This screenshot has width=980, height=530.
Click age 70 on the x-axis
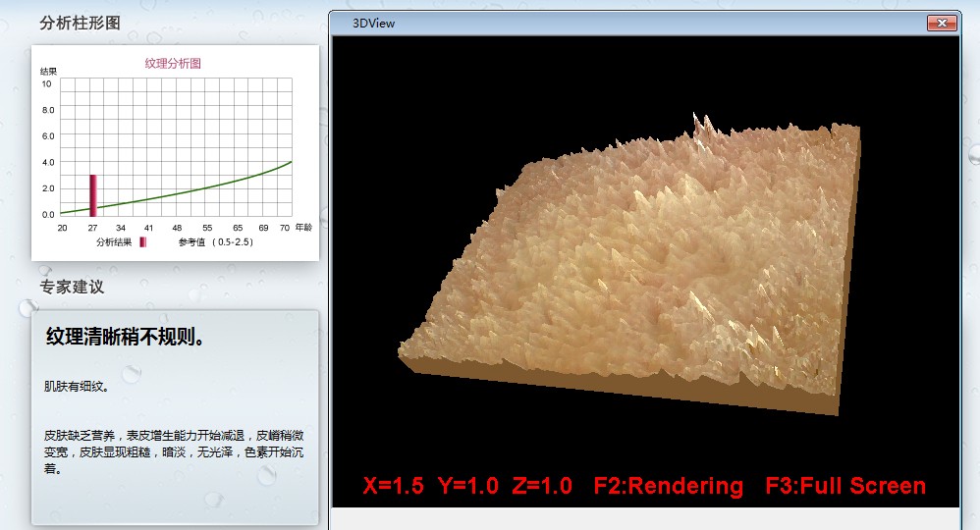[x=285, y=228]
